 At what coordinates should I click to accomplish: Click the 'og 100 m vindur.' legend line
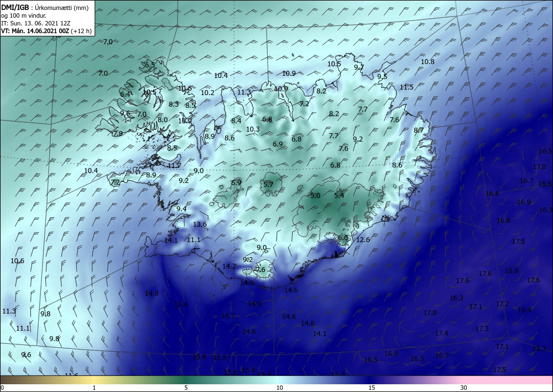pos(23,15)
